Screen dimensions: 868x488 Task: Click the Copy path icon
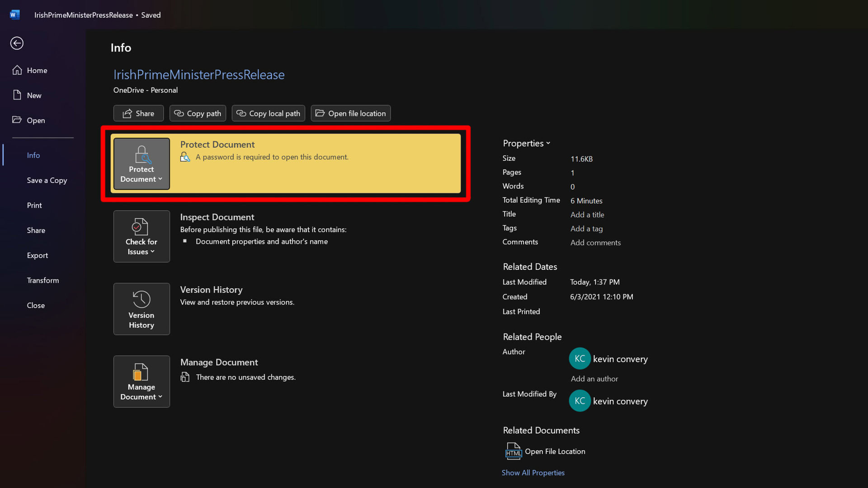tap(198, 113)
